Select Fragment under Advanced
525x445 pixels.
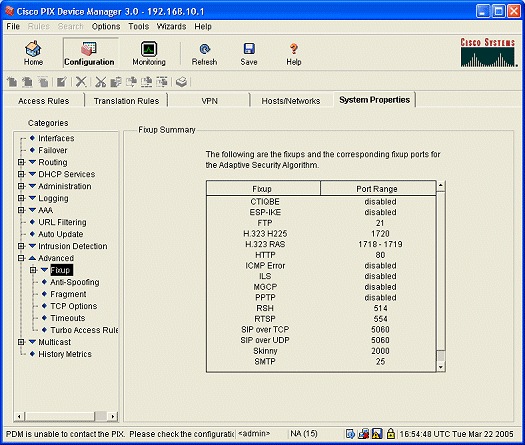pos(68,294)
